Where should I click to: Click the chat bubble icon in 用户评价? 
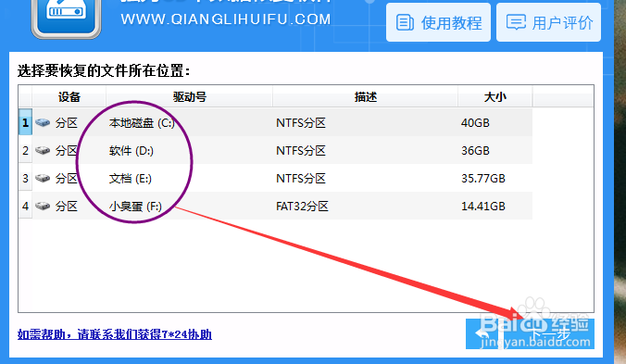point(516,22)
